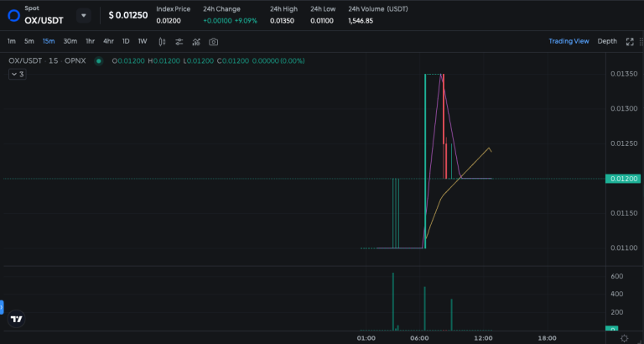Viewport: 644px width, 344px height.
Task: Switch to the Depth tab
Action: (607, 41)
